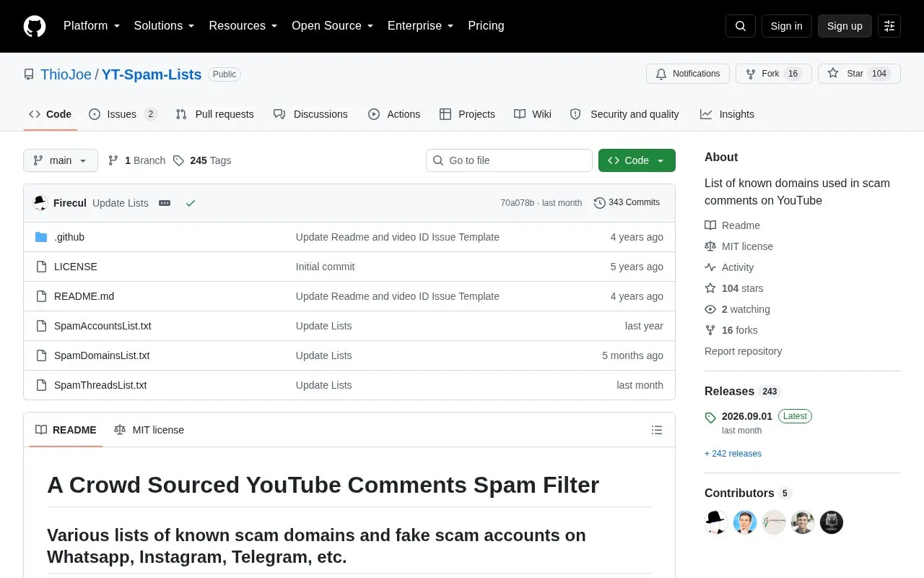The image size is (924, 578).
Task: Click the Sign up button
Action: pyautogui.click(x=845, y=26)
